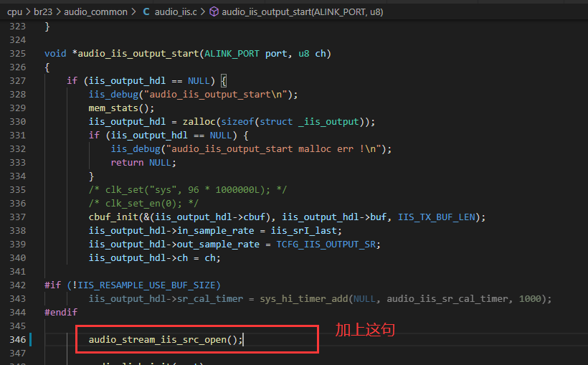This screenshot has width=588, height=365.
Task: Click the function symbol cube icon in breadcrumb
Action: click(214, 12)
